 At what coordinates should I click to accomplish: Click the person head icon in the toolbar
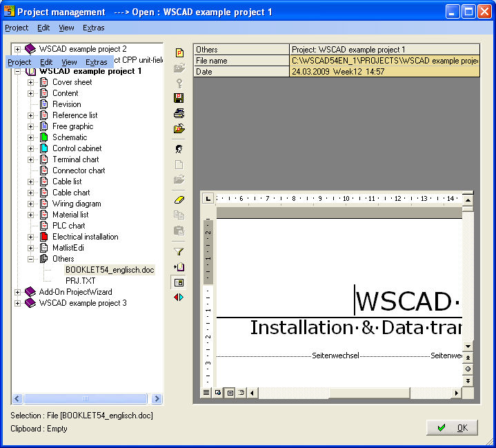pyautogui.click(x=179, y=149)
